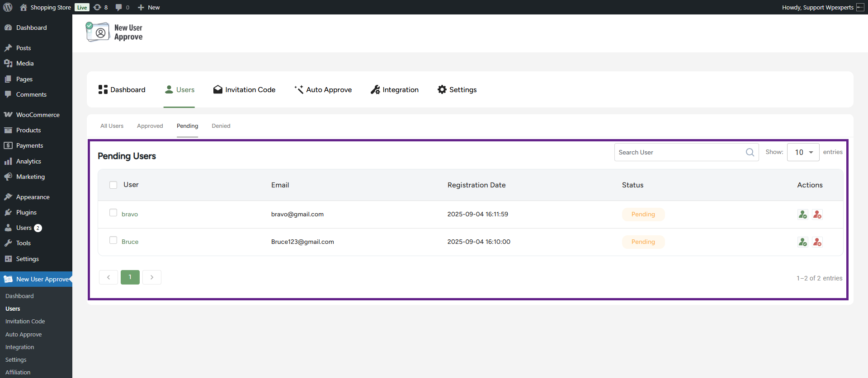Click the deny icon for user bravo
Viewport: 868px width, 378px height.
point(817,215)
